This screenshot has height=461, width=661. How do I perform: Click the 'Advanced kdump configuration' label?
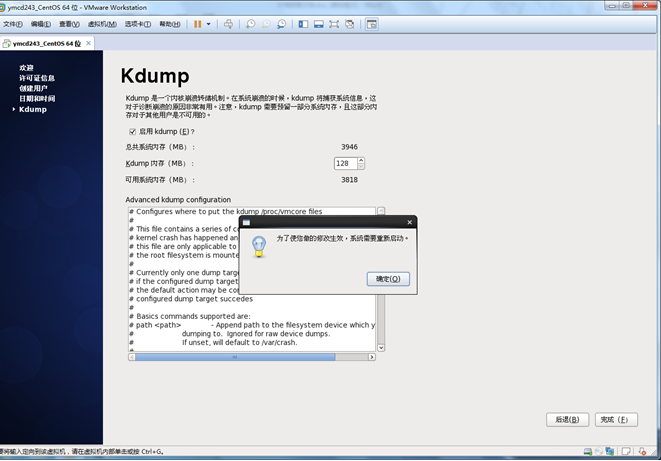(x=178, y=199)
